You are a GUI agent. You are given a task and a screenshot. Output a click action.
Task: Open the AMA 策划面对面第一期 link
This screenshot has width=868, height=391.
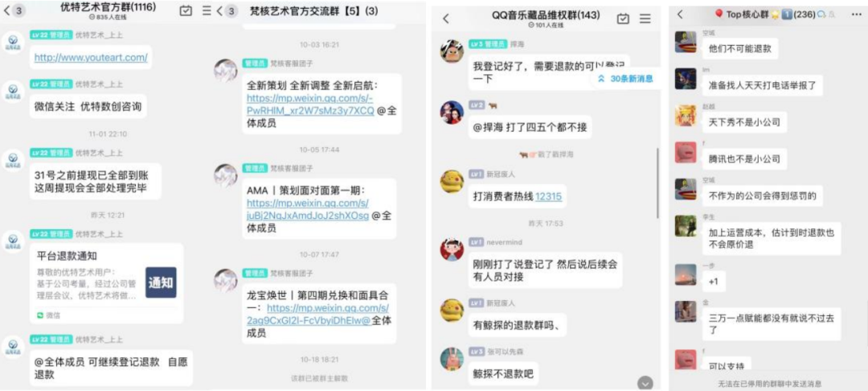pyautogui.click(x=308, y=209)
